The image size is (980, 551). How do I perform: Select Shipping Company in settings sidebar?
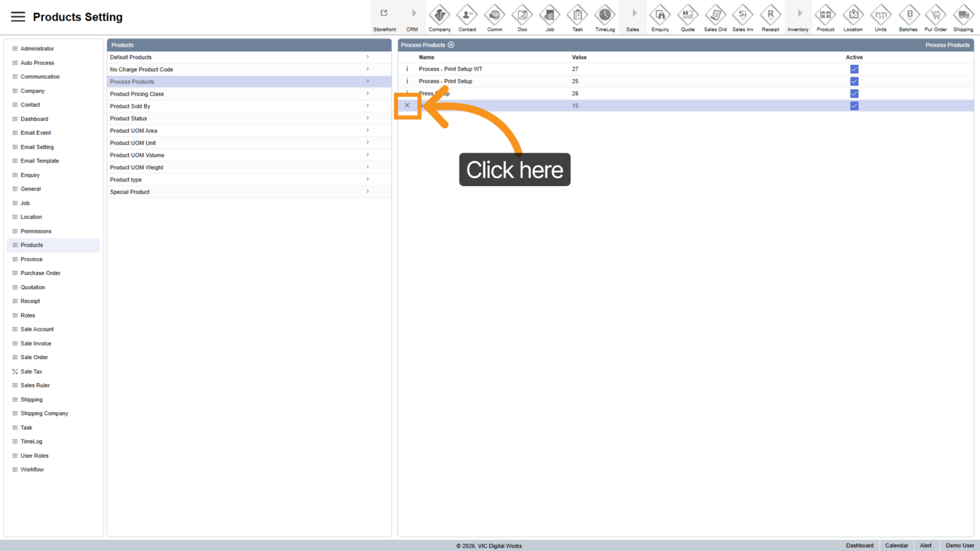44,413
